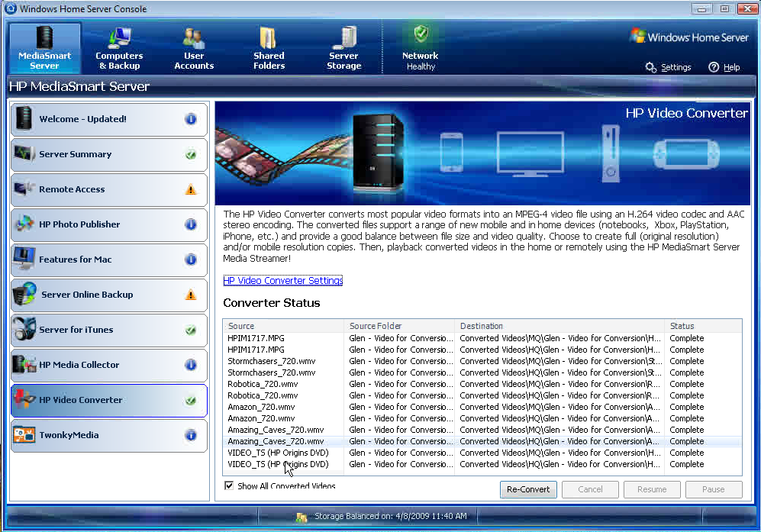Viewport: 761px width, 532px height.
Task: Click the Help question mark icon
Action: [714, 67]
